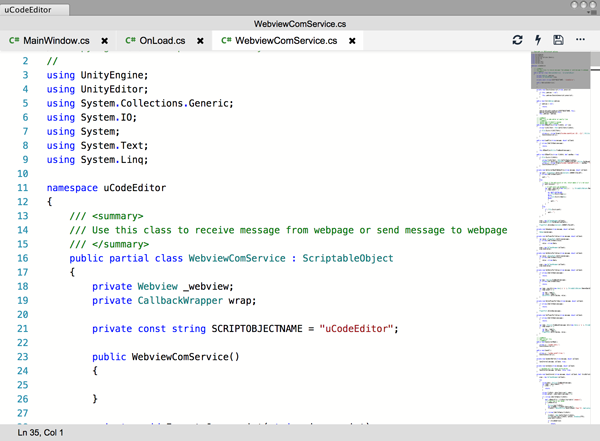600x441 pixels.
Task: Click line number 11 in the gutter
Action: 23,188
